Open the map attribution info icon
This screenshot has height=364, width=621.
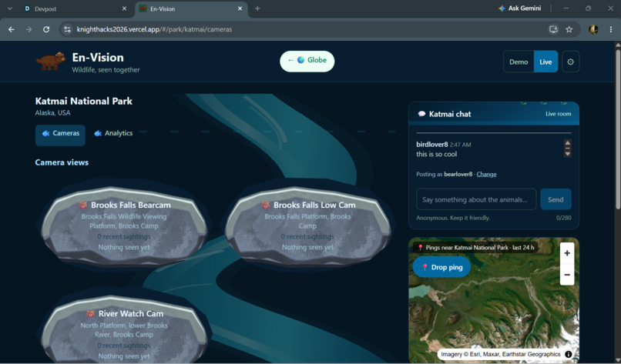coord(569,354)
